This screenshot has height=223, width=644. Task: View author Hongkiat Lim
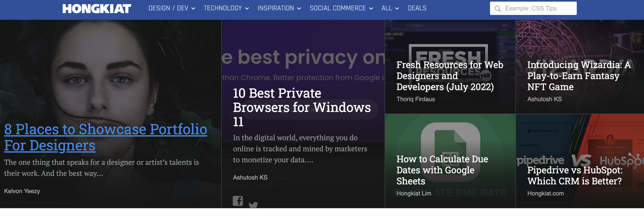414,193
